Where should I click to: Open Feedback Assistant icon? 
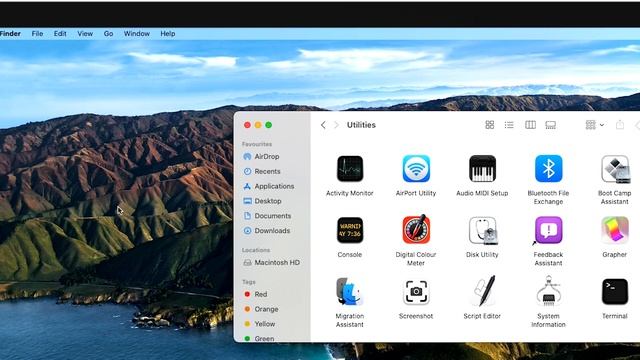(548, 230)
